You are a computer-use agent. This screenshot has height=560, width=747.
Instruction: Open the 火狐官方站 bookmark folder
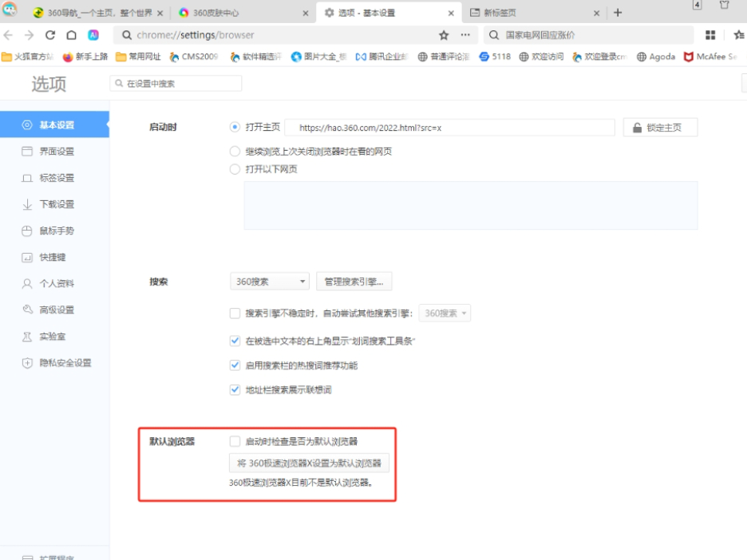(28, 57)
